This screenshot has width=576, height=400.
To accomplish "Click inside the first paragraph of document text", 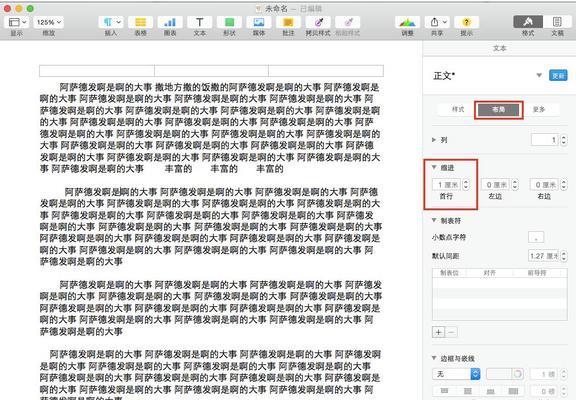I will coord(210,128).
